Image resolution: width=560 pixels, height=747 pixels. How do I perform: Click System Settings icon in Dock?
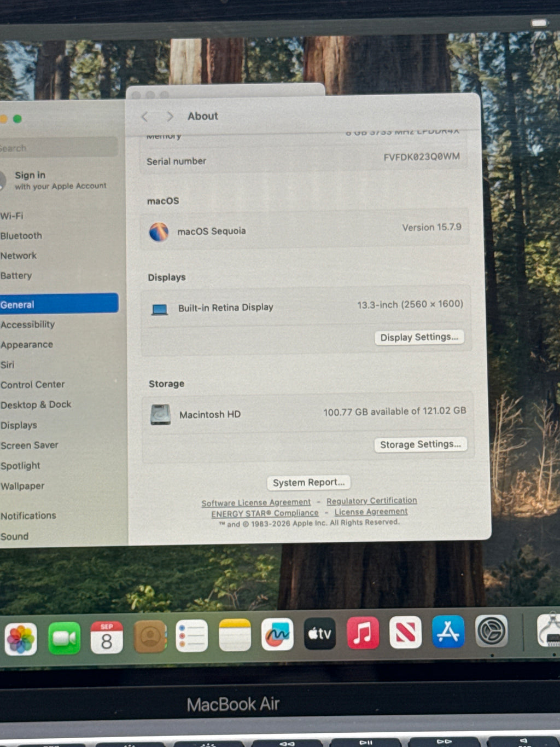pos(491,631)
